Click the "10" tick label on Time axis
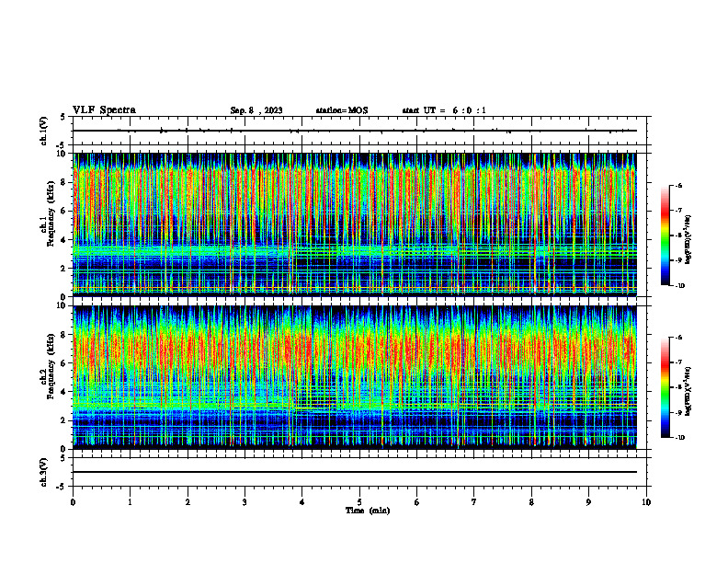The width and height of the screenshot is (728, 563). tap(646, 502)
